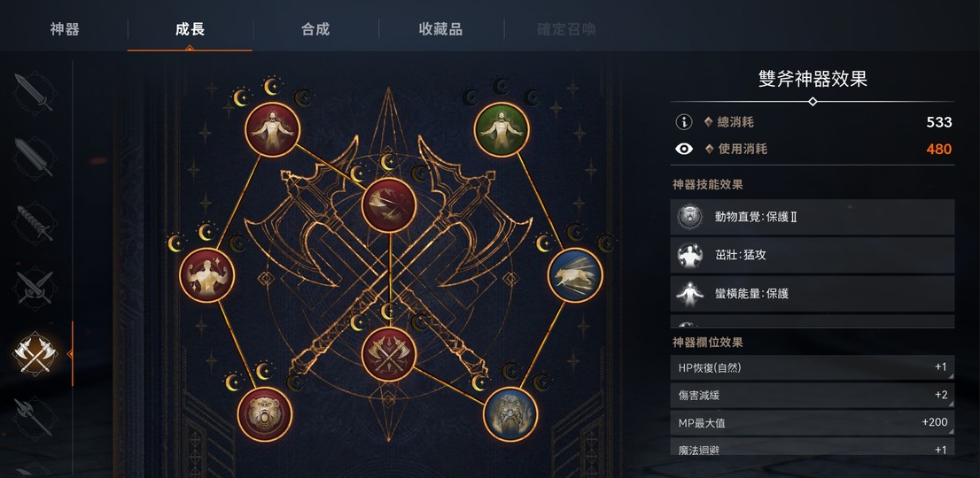Expand the HP恢復(自然) slot effect row
Image resolution: width=980 pixels, height=478 pixels.
812,367
